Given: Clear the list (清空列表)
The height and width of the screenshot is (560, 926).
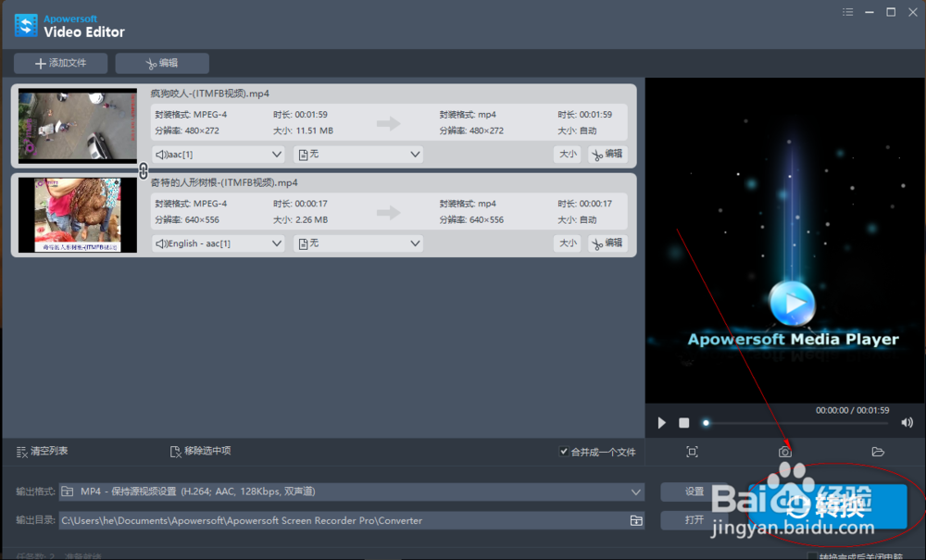Looking at the screenshot, I should point(43,452).
